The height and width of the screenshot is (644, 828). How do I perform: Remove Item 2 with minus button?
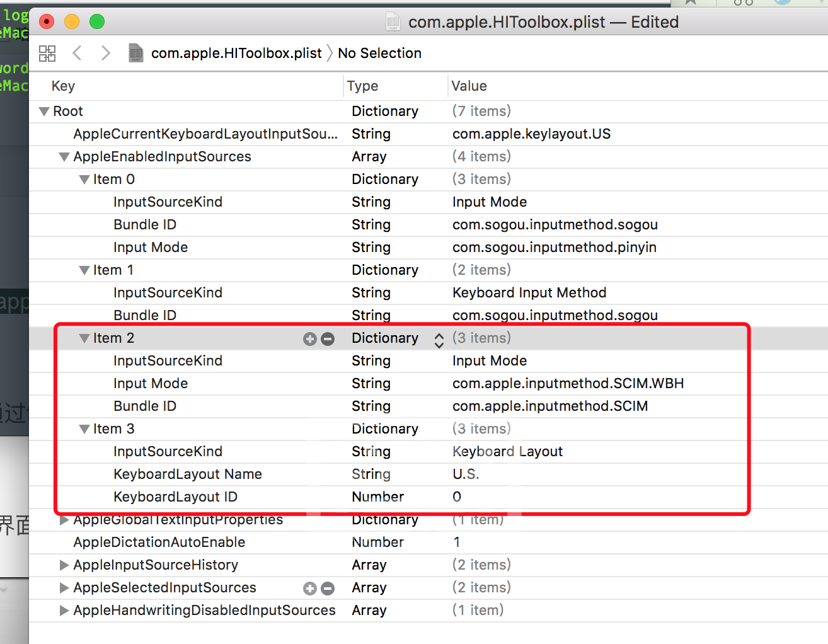(x=328, y=339)
